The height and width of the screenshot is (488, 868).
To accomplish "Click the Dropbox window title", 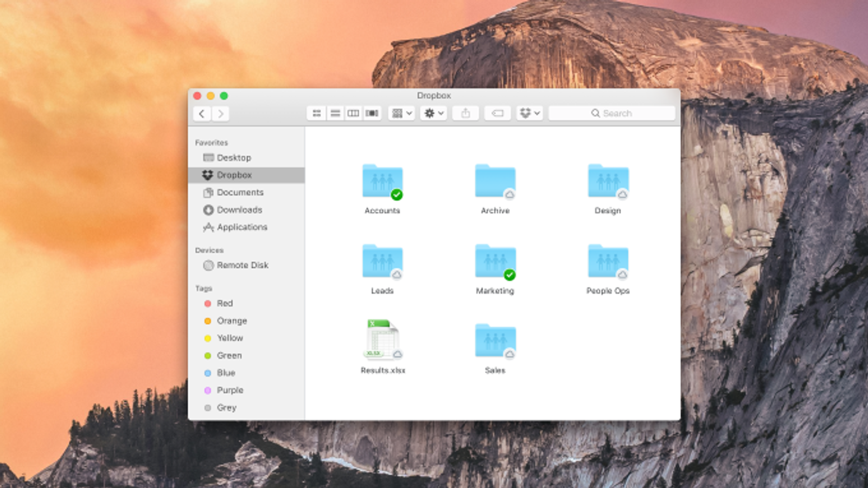I will pos(434,95).
